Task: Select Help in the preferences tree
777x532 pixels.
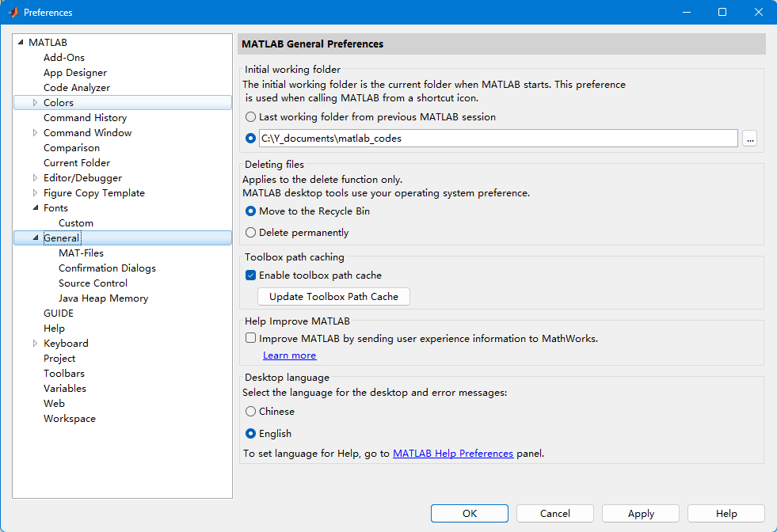Action: coord(54,329)
